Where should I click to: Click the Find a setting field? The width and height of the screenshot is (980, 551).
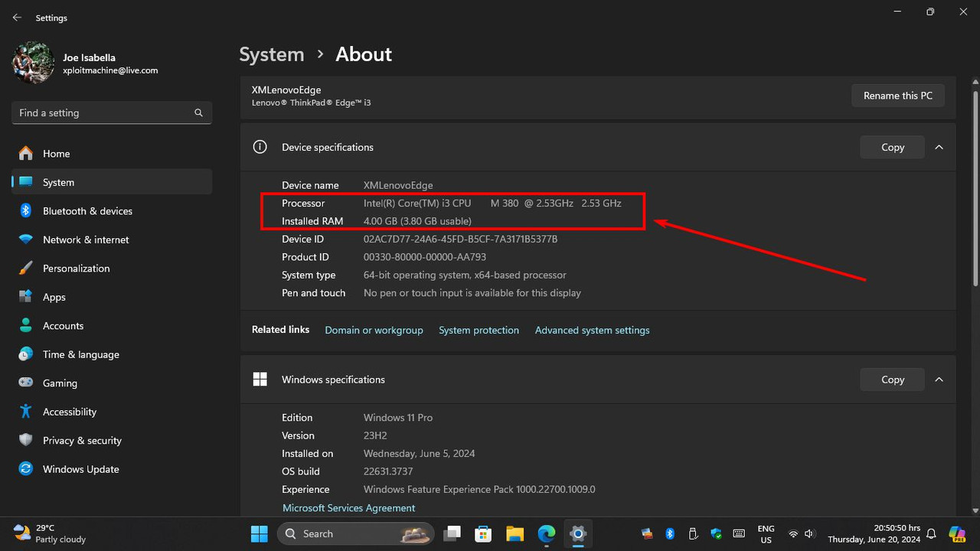coord(112,112)
